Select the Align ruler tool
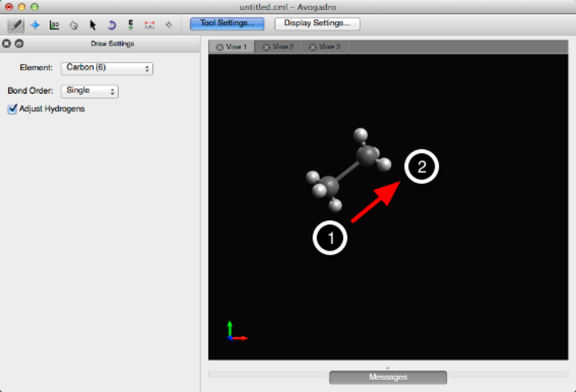576x392 pixels. click(x=169, y=25)
